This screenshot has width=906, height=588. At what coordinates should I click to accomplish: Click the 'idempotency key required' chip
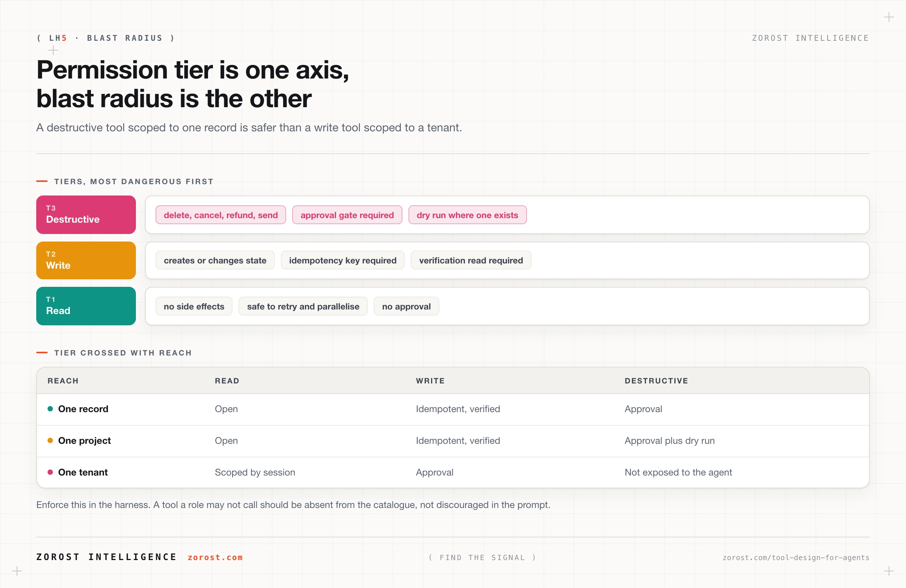pyautogui.click(x=343, y=260)
